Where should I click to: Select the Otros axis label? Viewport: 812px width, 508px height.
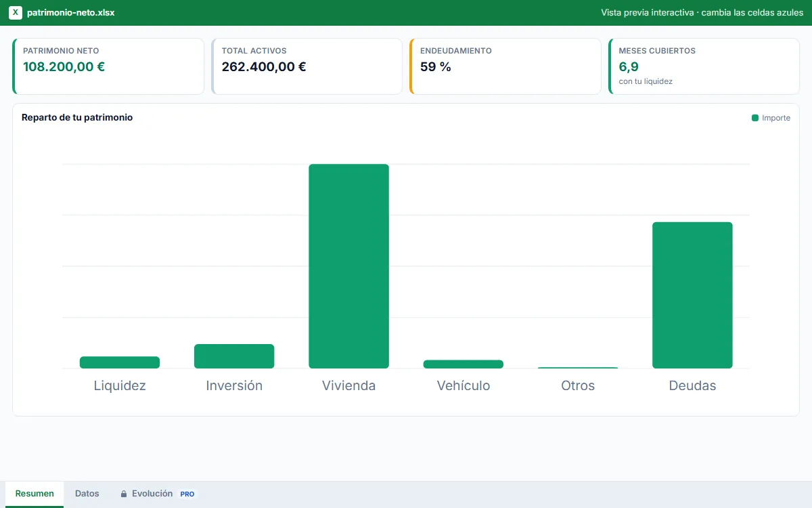578,385
